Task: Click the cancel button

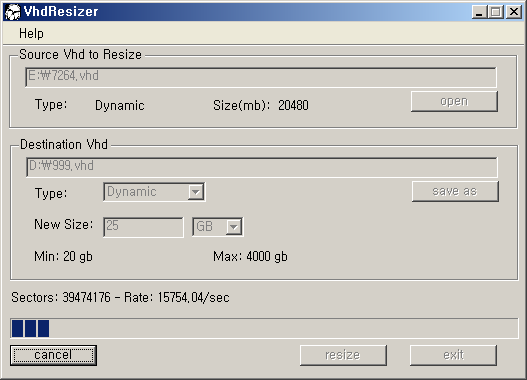Action: [x=53, y=355]
